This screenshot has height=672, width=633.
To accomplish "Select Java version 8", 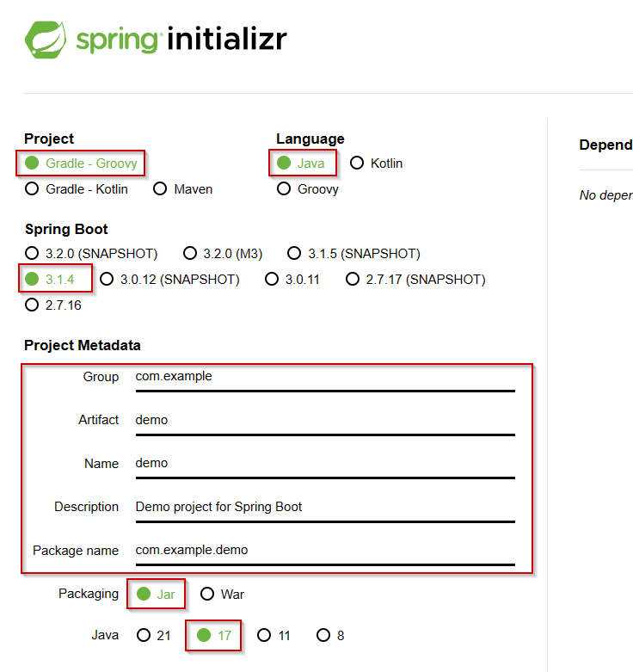I will 330,636.
